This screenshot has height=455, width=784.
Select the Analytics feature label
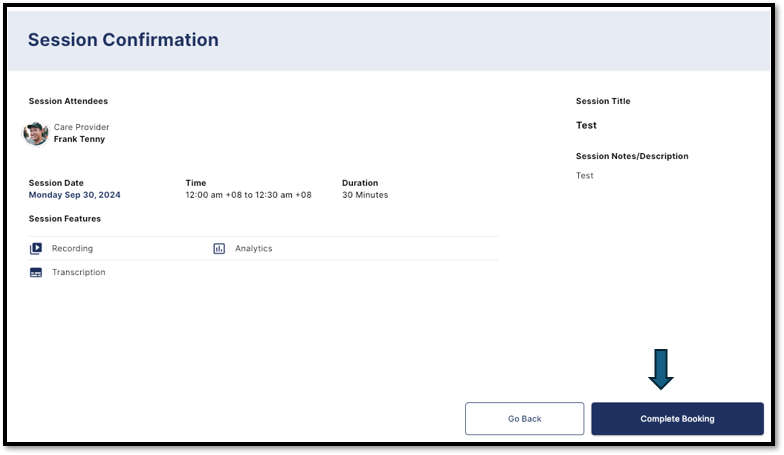[x=254, y=248]
